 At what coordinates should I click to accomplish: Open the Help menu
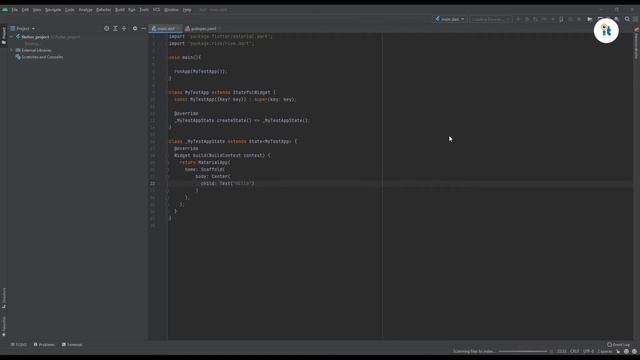pos(187,9)
